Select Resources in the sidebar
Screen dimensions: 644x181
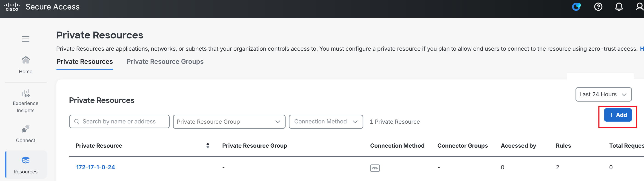click(x=26, y=165)
